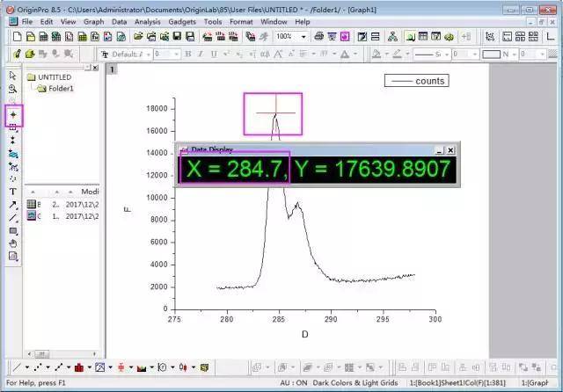563x392 pixels.
Task: Click the counts legend box
Action: (416, 81)
